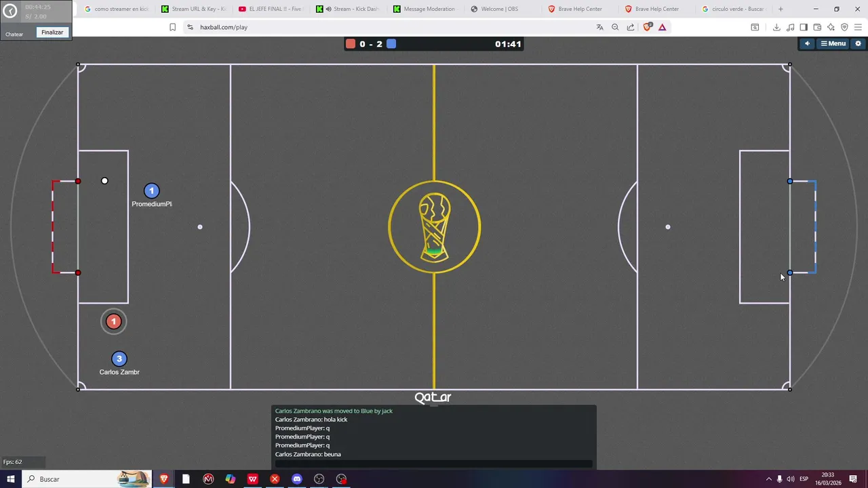Mute game sound with the speaker button
This screenshot has height=488, width=868.
click(x=807, y=43)
